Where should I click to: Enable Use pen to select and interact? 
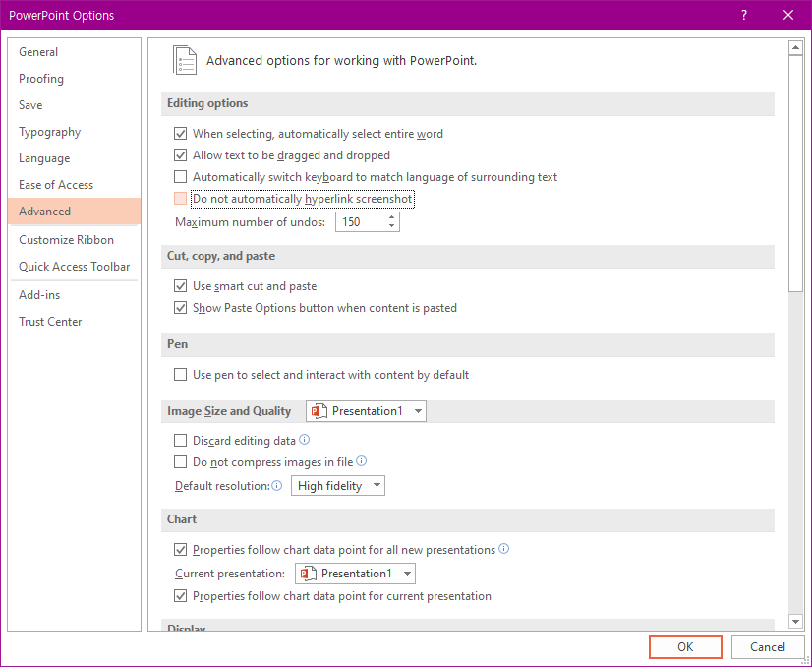[x=180, y=375]
